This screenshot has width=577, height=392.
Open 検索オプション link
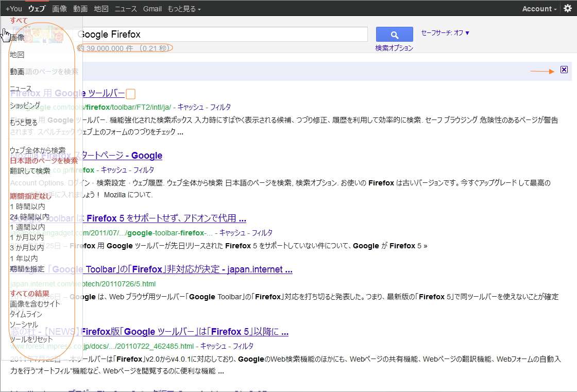click(394, 48)
